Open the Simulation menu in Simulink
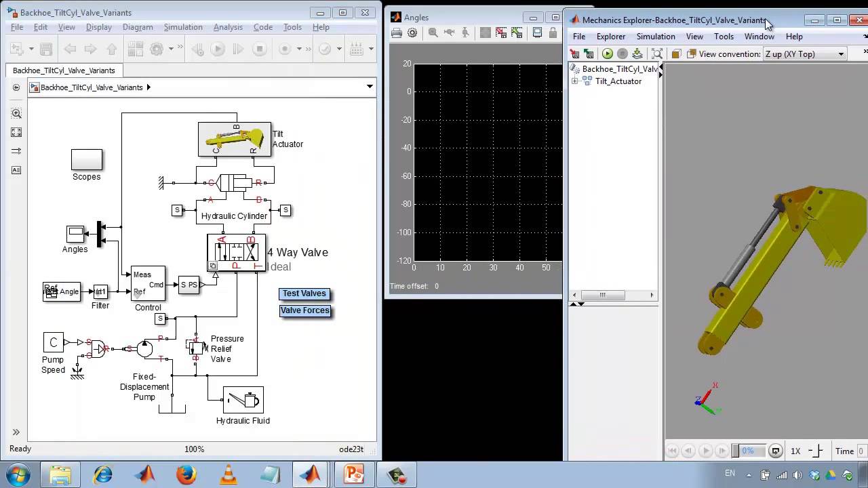868x488 pixels. (x=182, y=27)
